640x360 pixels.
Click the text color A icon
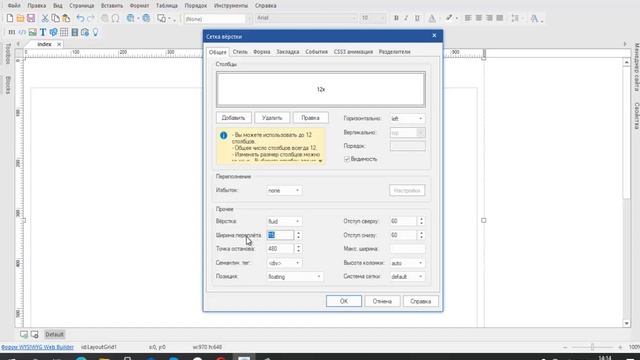pyautogui.click(x=432, y=18)
